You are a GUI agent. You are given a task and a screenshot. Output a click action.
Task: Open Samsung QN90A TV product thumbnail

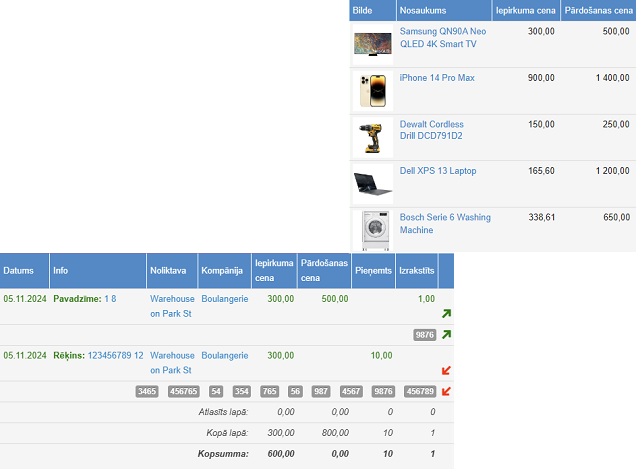coord(373,44)
